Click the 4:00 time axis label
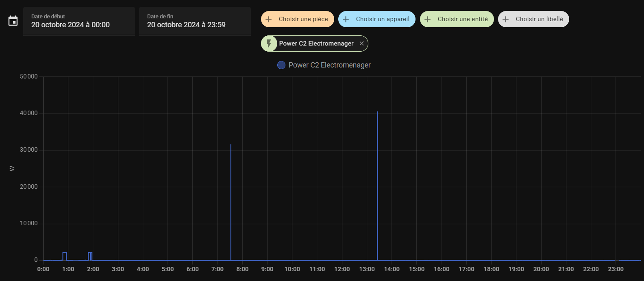The image size is (644, 281). coord(143,269)
